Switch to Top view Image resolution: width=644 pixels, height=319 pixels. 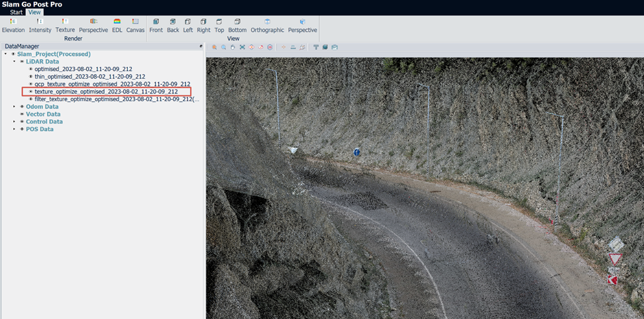(219, 25)
